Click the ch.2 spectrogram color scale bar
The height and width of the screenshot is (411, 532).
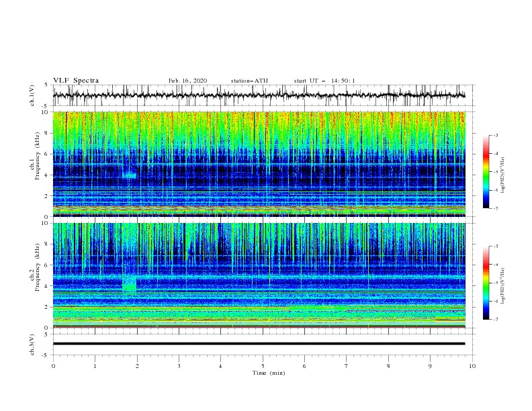(x=486, y=283)
